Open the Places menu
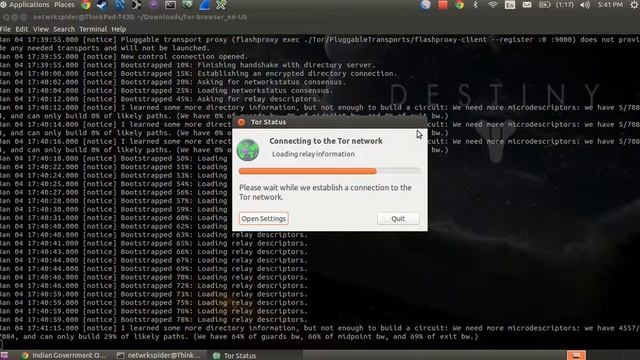This screenshot has height=360, width=640. [64, 4]
